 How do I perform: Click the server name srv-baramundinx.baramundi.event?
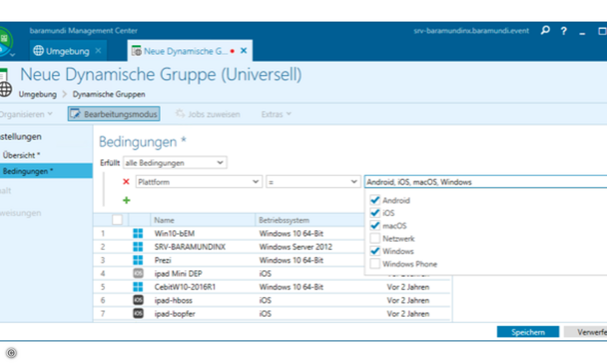tap(471, 31)
